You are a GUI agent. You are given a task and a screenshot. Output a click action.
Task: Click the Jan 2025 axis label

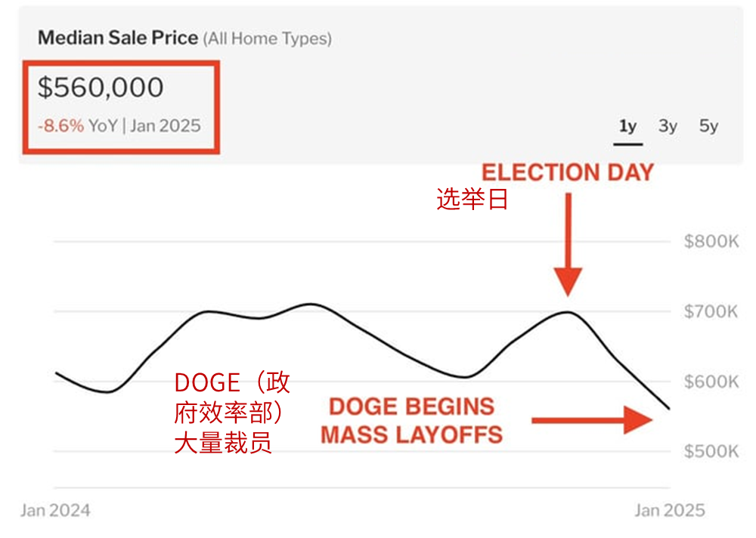click(670, 511)
